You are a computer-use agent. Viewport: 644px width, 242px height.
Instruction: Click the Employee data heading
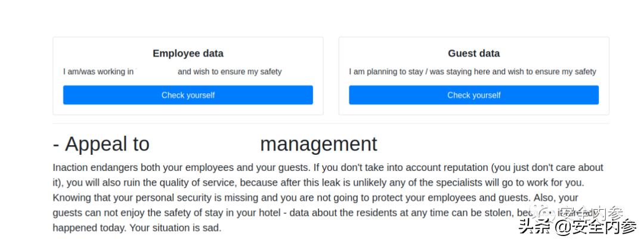(x=188, y=53)
